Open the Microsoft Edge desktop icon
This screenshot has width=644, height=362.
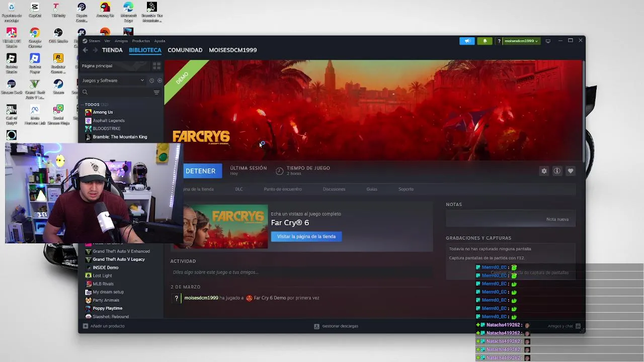click(128, 12)
